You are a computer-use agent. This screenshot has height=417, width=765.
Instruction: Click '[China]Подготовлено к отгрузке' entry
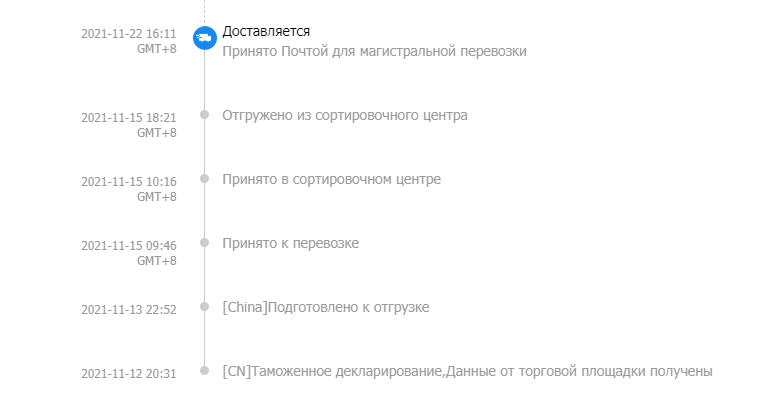point(326,307)
